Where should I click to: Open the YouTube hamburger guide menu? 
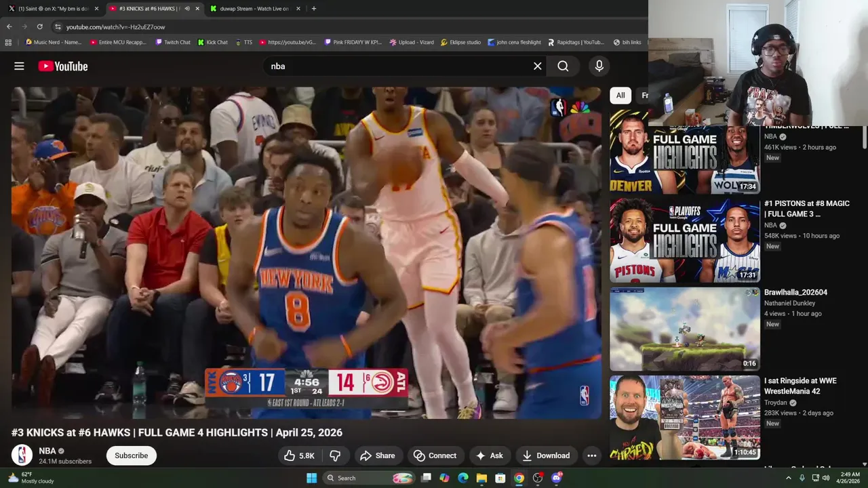pos(19,66)
